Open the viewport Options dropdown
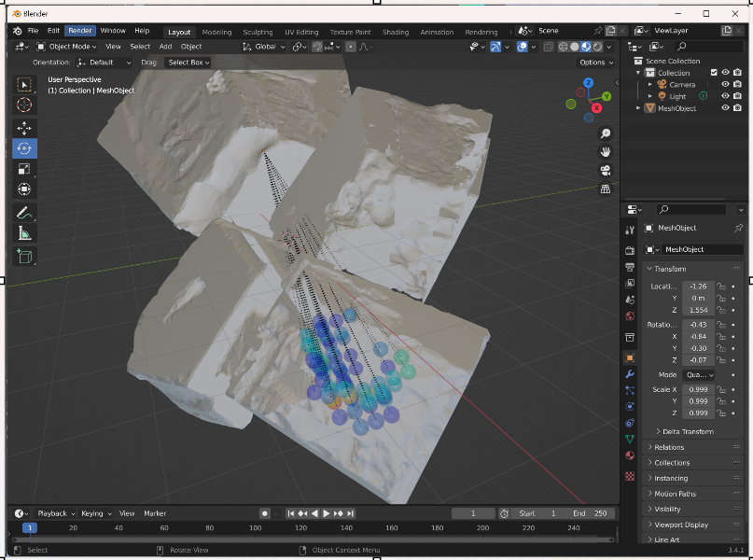753x560 pixels. click(596, 63)
